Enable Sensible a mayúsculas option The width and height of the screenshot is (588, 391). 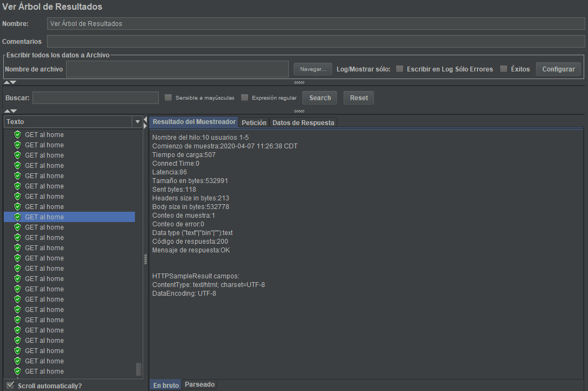pos(168,97)
